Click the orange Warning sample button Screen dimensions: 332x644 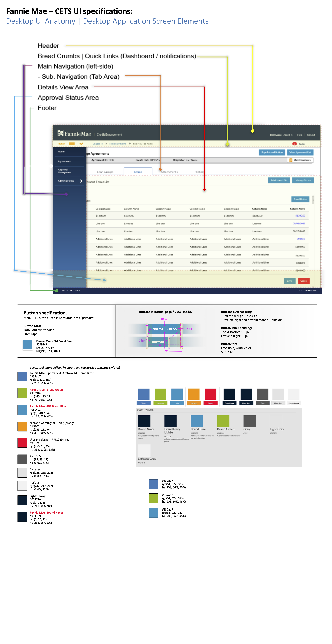click(194, 403)
